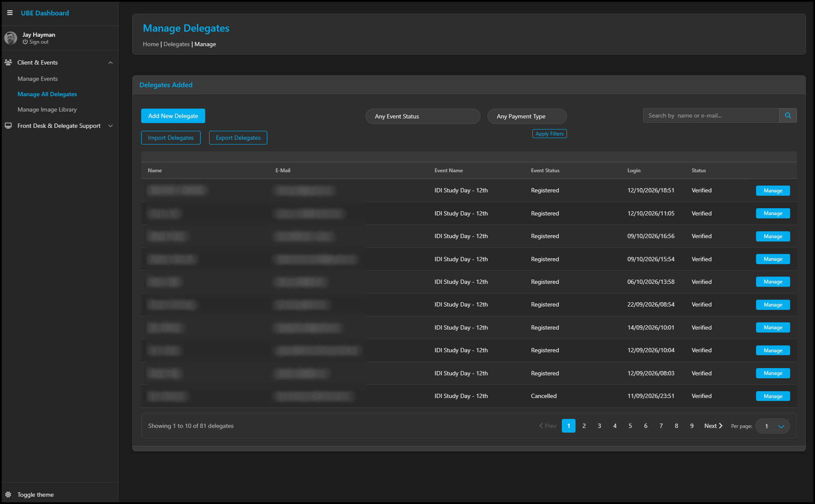Click the Cancelled event status cell
The image size is (815, 504).
pyautogui.click(x=543, y=396)
